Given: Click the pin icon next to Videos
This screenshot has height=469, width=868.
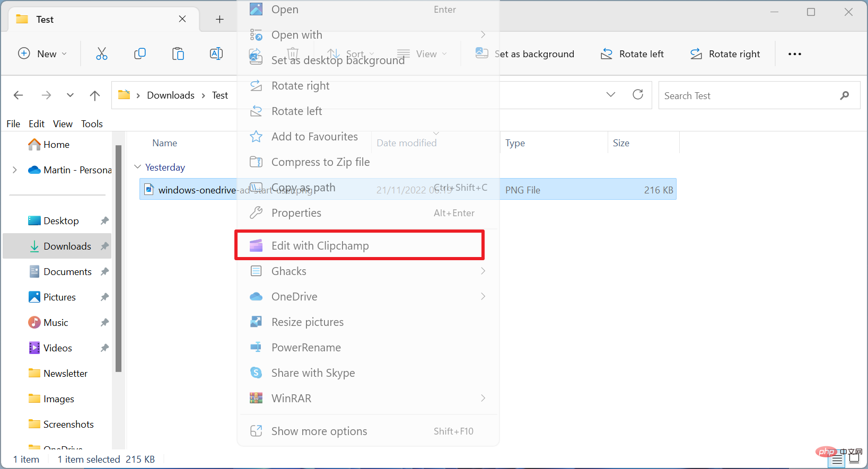Looking at the screenshot, I should [104, 348].
